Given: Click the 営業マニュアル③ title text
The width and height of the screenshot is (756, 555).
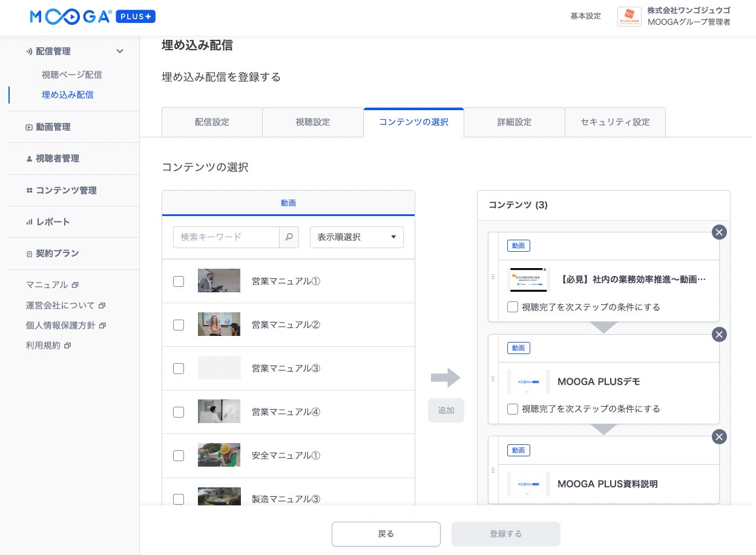Looking at the screenshot, I should [x=286, y=369].
